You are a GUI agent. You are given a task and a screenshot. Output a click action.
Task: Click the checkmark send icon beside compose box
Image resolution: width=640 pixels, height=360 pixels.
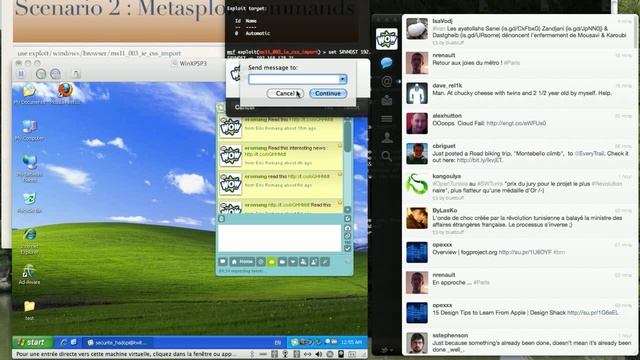[x=347, y=249]
